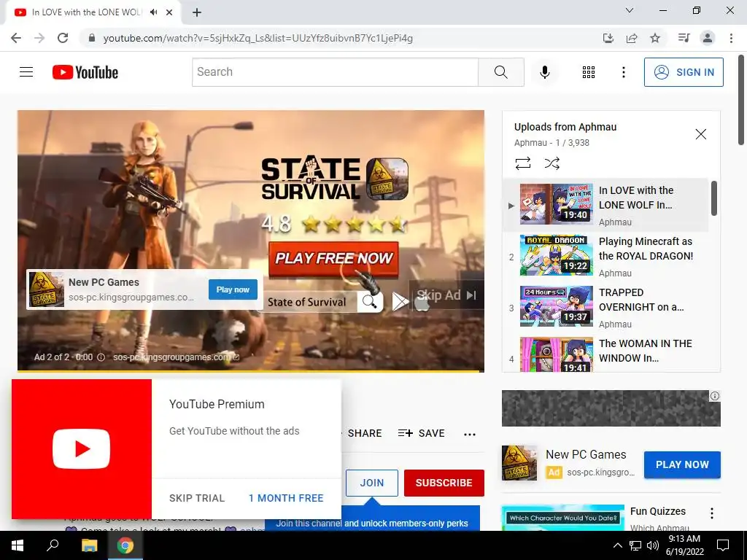Click the JOIN channel button
This screenshot has width=747, height=560.
(x=371, y=483)
